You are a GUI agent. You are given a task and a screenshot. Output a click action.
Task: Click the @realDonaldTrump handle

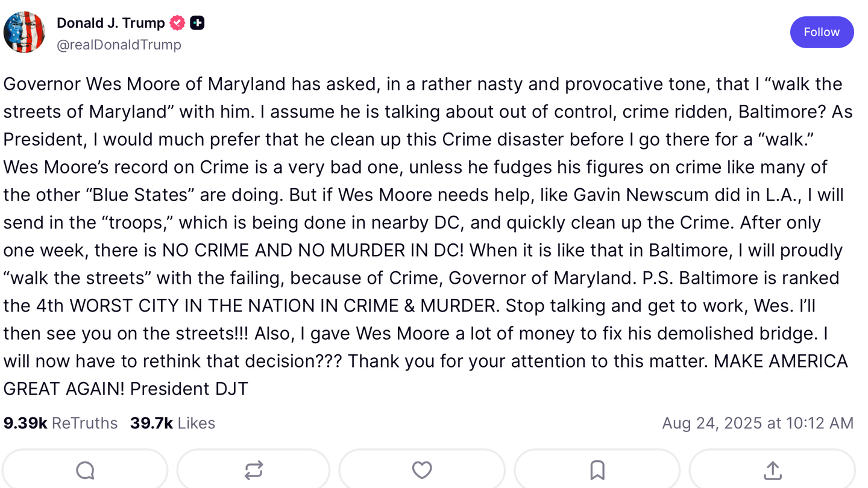click(x=119, y=45)
